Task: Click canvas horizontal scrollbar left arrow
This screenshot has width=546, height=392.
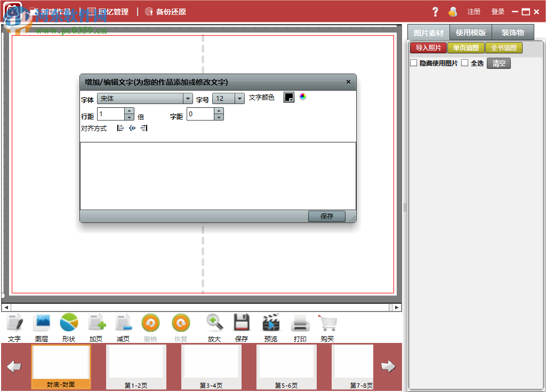Action: point(6,307)
